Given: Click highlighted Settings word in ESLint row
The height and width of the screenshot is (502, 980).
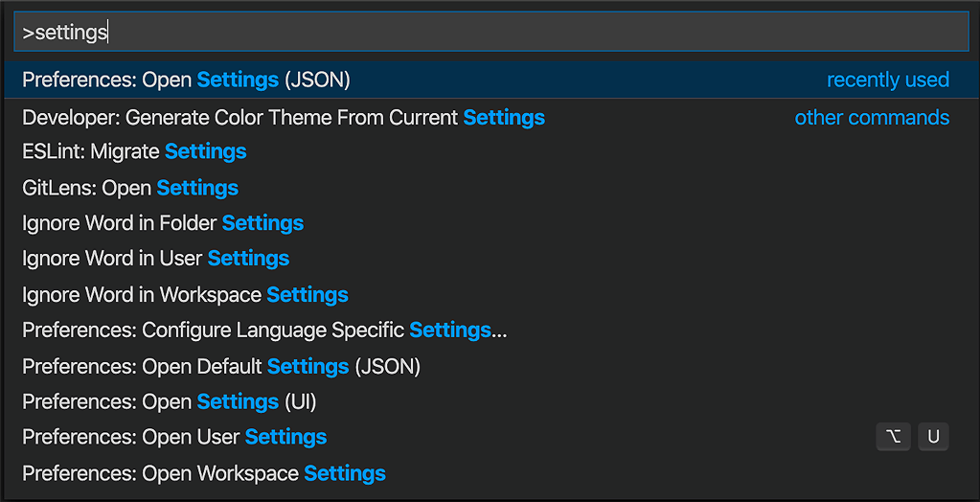Looking at the screenshot, I should click(206, 152).
